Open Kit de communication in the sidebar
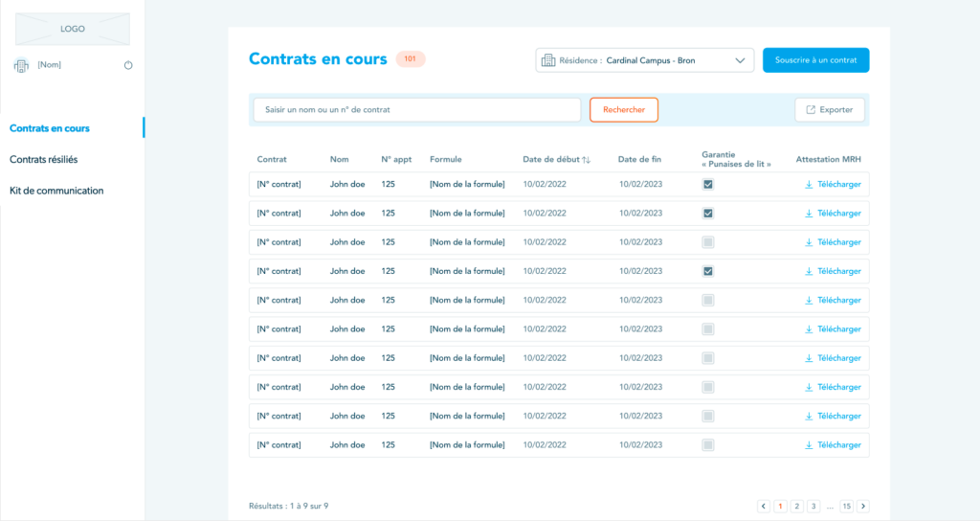Image resolution: width=980 pixels, height=521 pixels. [x=56, y=191]
